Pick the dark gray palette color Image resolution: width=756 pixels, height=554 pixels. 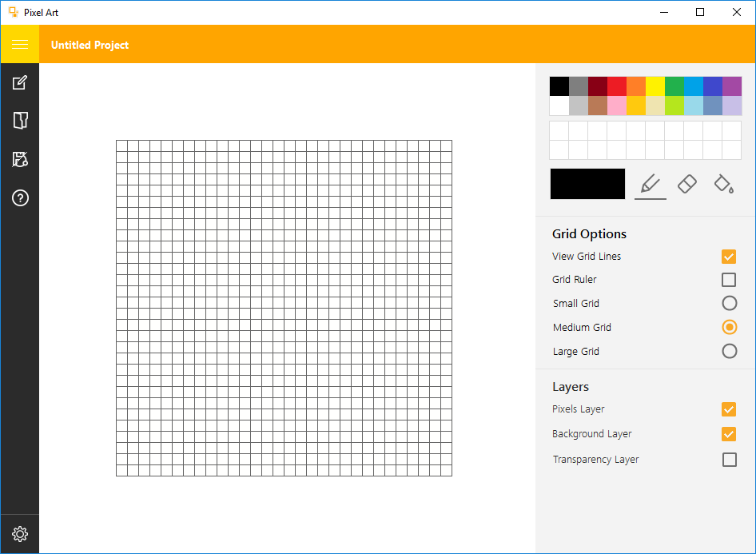point(579,86)
